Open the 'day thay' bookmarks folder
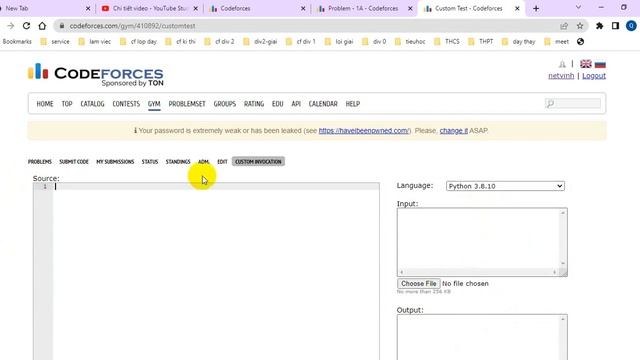This screenshot has height=360, width=640. coord(518,42)
